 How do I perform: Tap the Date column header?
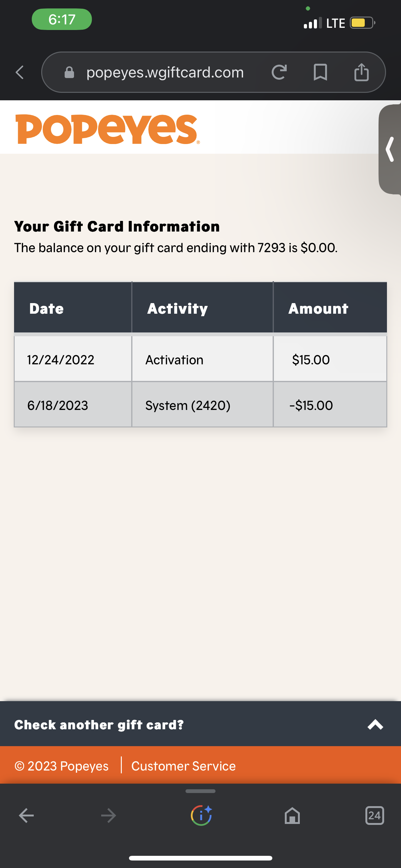click(47, 308)
